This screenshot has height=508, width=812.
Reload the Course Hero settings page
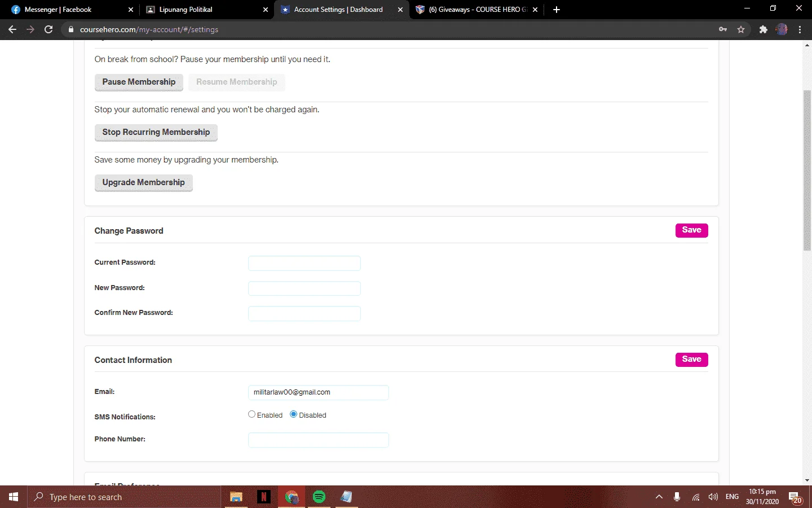pos(48,29)
